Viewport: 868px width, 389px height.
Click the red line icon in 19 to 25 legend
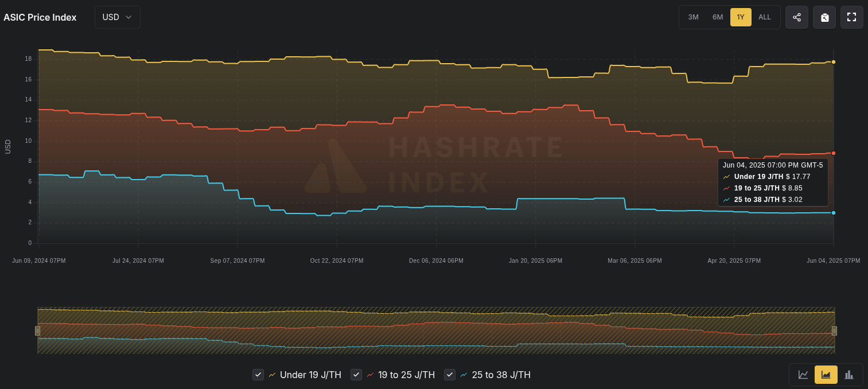click(x=370, y=375)
